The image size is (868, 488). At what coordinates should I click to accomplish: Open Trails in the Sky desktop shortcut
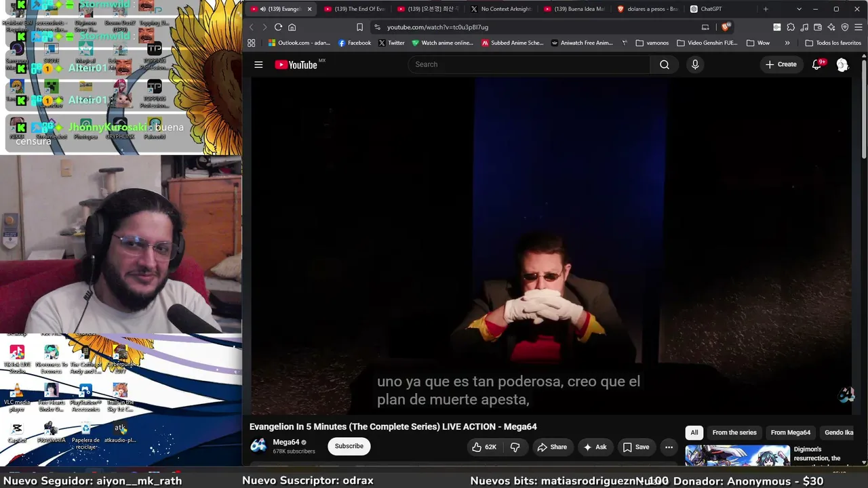point(120,397)
